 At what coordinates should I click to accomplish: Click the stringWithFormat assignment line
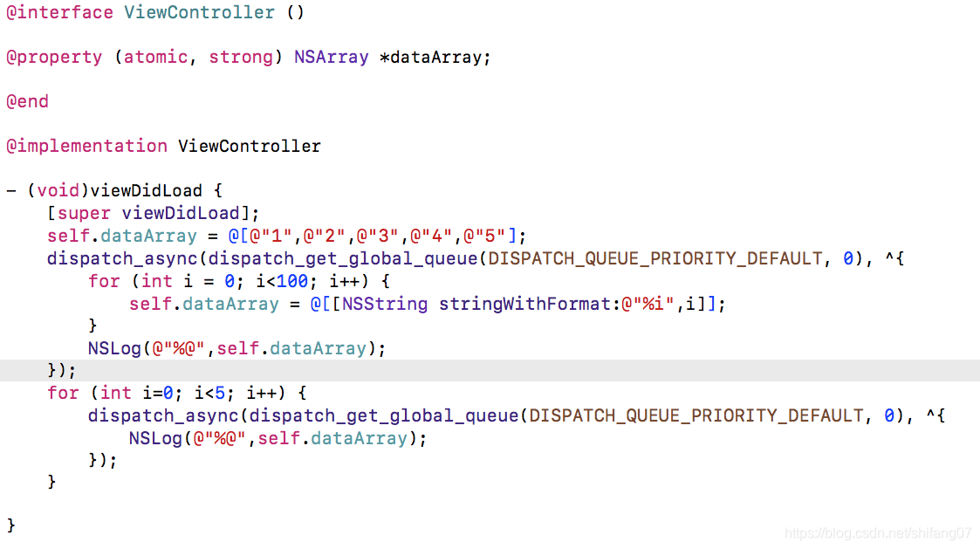click(x=428, y=305)
